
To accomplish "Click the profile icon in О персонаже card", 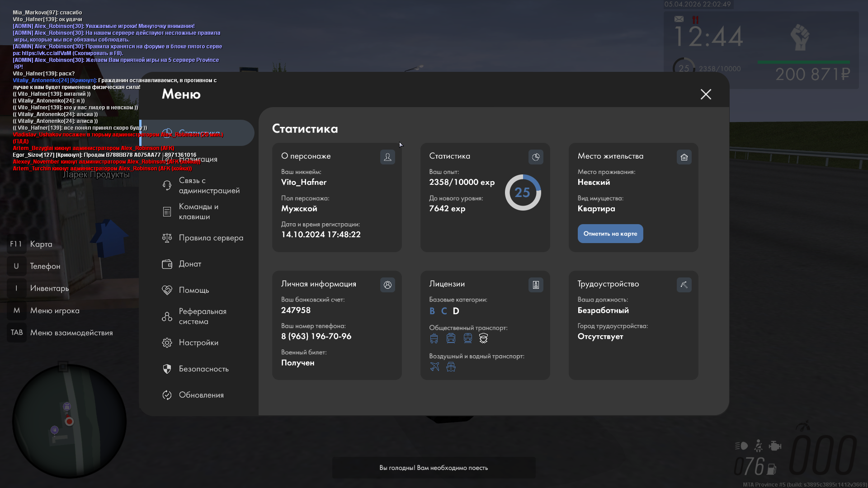I will [x=387, y=157].
